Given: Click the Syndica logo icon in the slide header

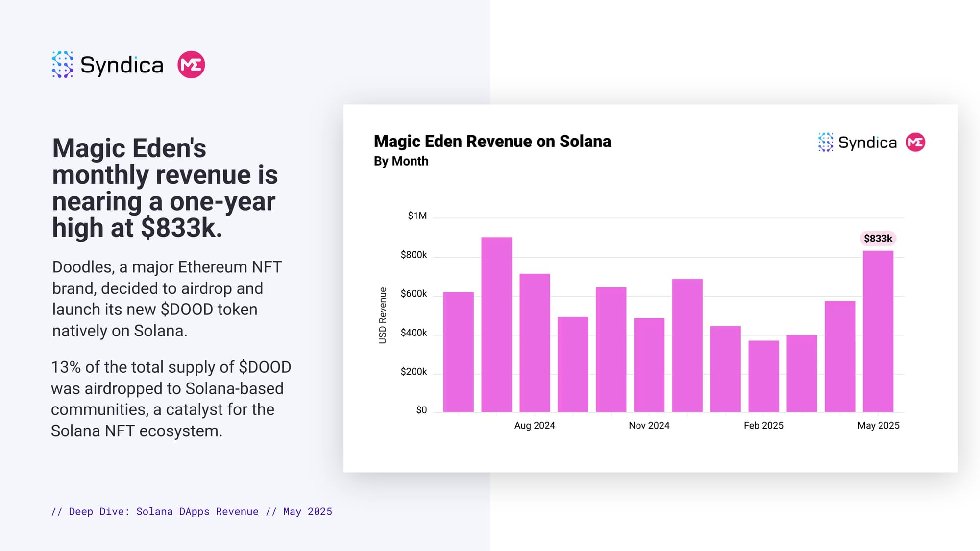Looking at the screenshot, I should click(63, 65).
